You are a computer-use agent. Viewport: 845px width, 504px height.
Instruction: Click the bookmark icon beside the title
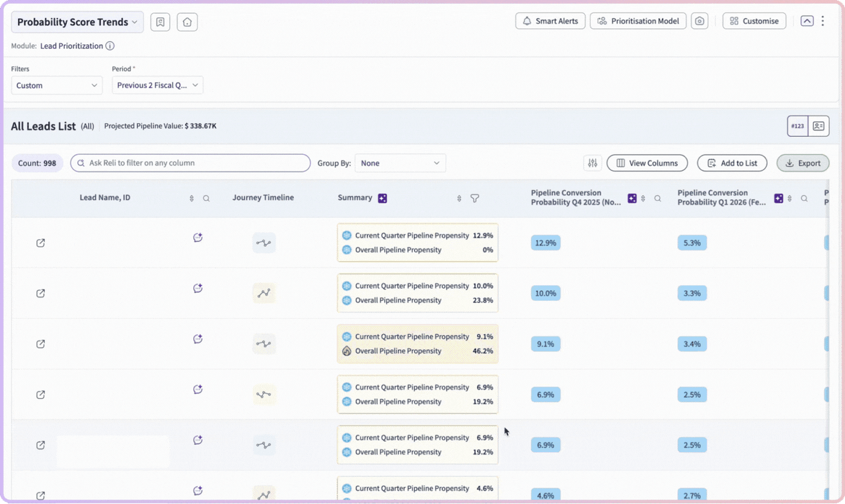tap(160, 22)
